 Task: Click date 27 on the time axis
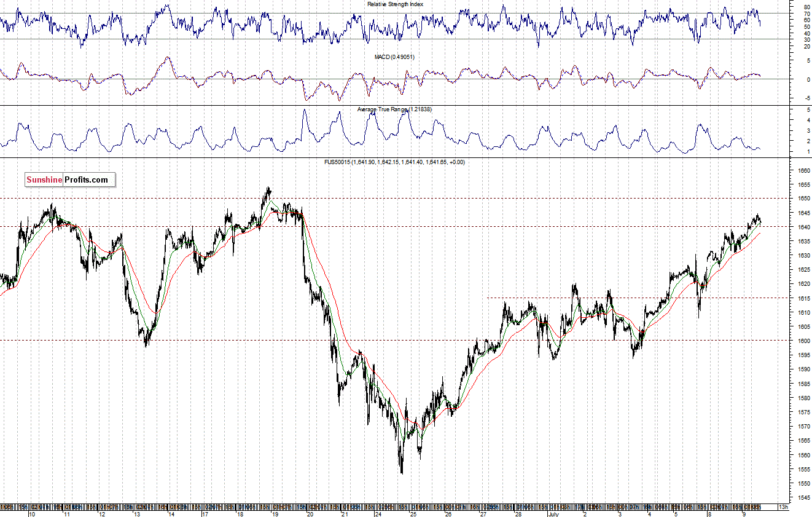(484, 513)
